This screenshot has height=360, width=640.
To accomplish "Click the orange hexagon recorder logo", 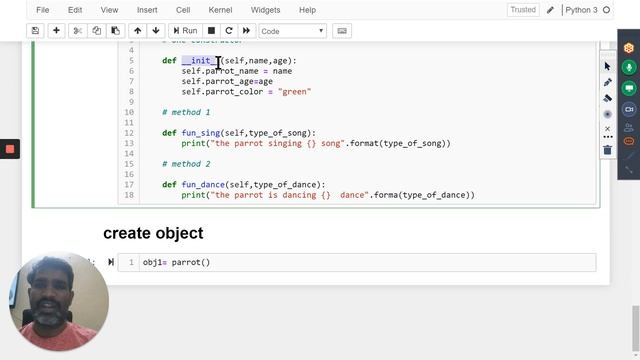I will [x=629, y=48].
